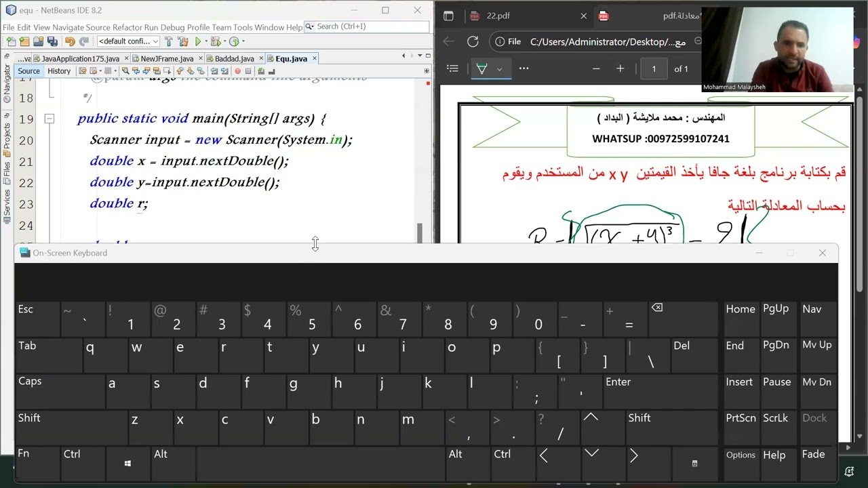Open the NetBeans File menu
Image resolution: width=868 pixels, height=488 pixels.
pyautogui.click(x=9, y=27)
